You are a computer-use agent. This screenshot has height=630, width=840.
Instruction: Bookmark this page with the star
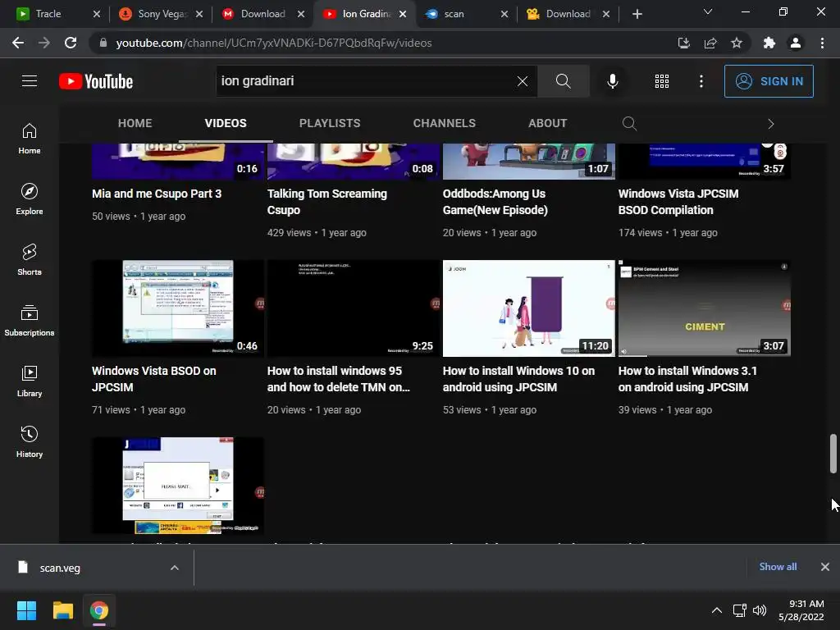coord(737,43)
